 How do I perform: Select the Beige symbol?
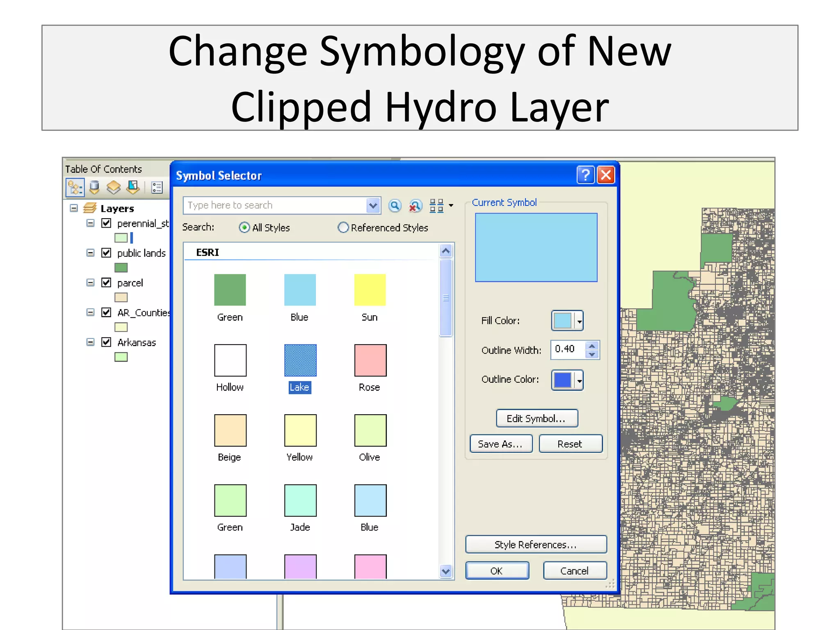pos(230,430)
